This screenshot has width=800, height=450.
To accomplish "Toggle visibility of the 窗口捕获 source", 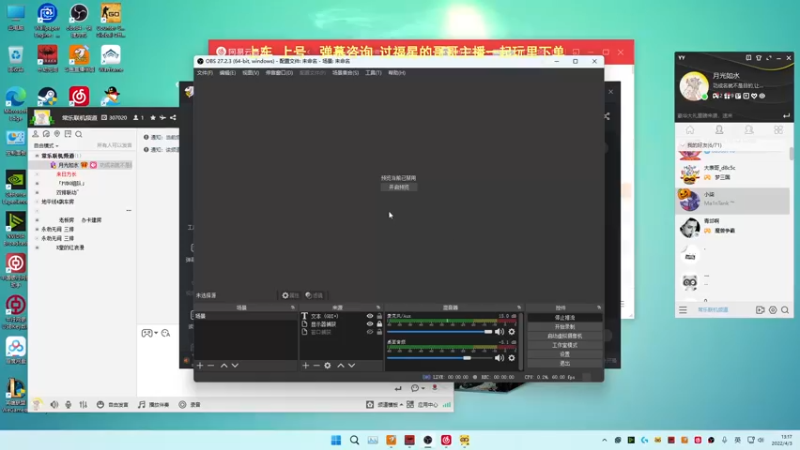I will (370, 332).
